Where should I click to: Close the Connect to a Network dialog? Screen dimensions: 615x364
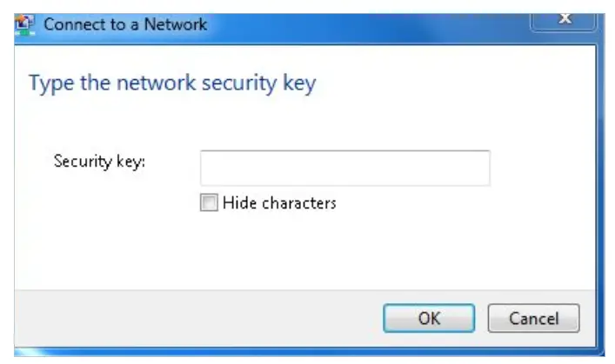[564, 21]
